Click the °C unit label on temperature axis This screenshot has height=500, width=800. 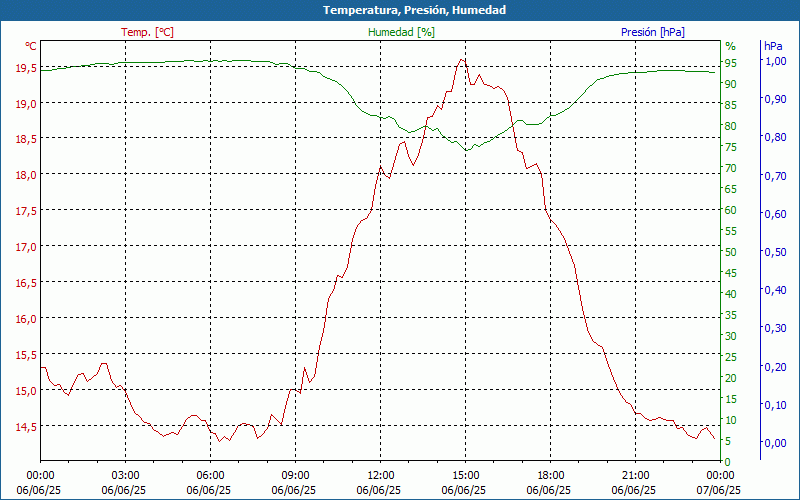(x=31, y=46)
